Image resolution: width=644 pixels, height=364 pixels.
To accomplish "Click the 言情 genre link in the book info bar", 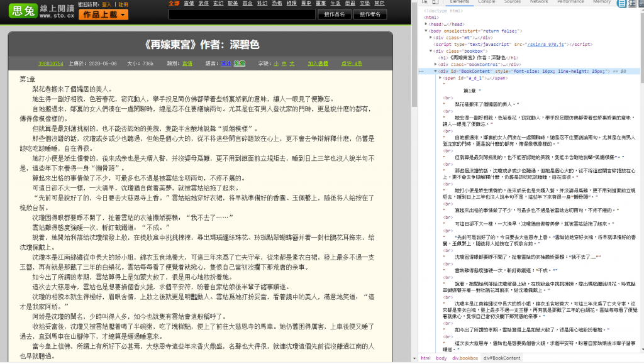I will 187,63.
